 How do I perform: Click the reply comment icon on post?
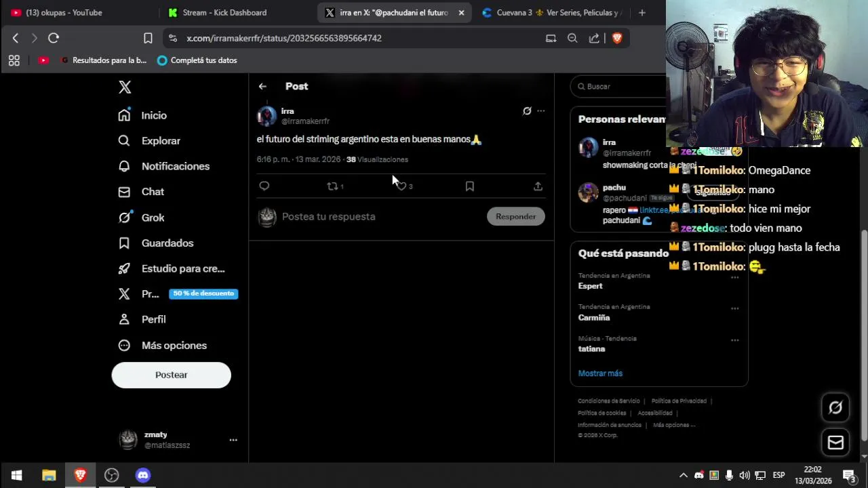pyautogui.click(x=264, y=186)
